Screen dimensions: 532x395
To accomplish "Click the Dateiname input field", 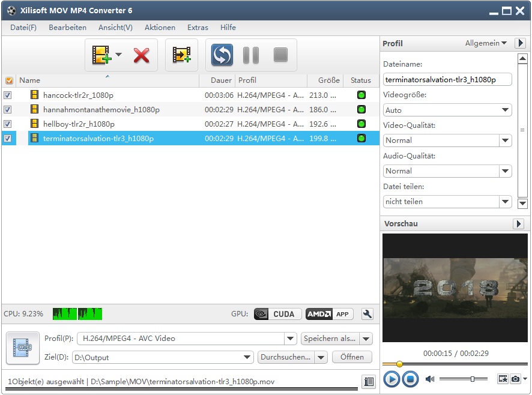I will point(447,79).
